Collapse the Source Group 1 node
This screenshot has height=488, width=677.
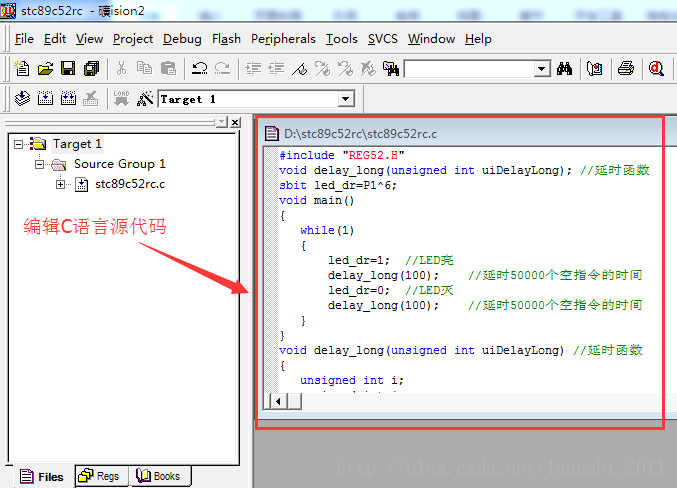click(39, 164)
